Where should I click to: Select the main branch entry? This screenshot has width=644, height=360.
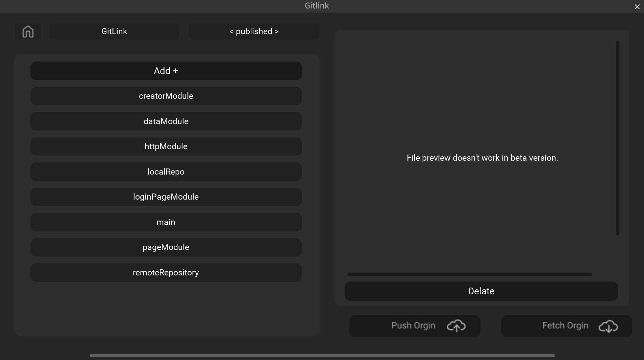click(166, 222)
